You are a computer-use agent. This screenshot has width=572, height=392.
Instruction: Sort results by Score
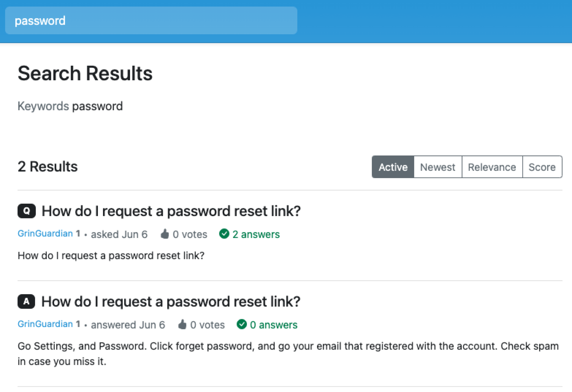click(x=542, y=167)
